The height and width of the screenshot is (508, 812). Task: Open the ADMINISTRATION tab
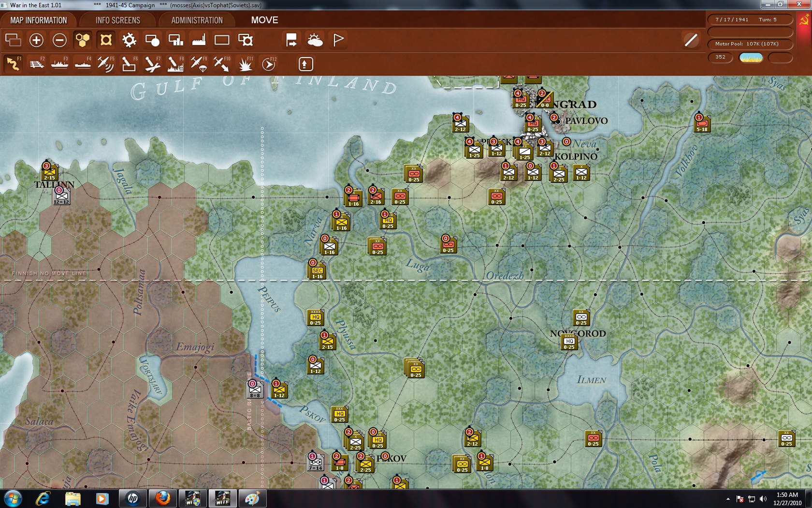195,20
